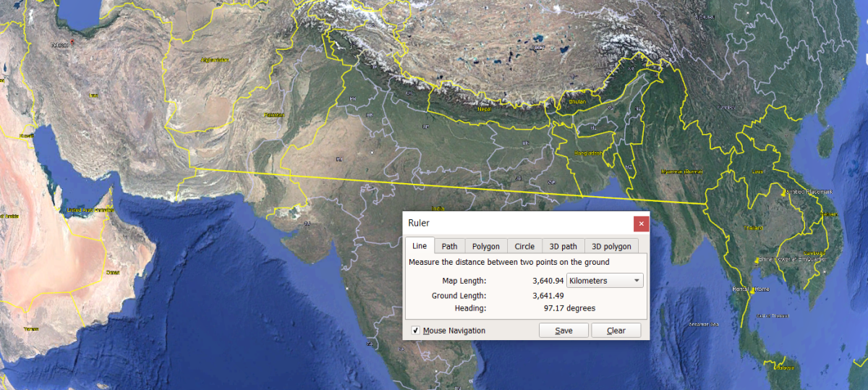Open the Kilometers unit dropdown
The height and width of the screenshot is (390, 868).
pos(605,281)
